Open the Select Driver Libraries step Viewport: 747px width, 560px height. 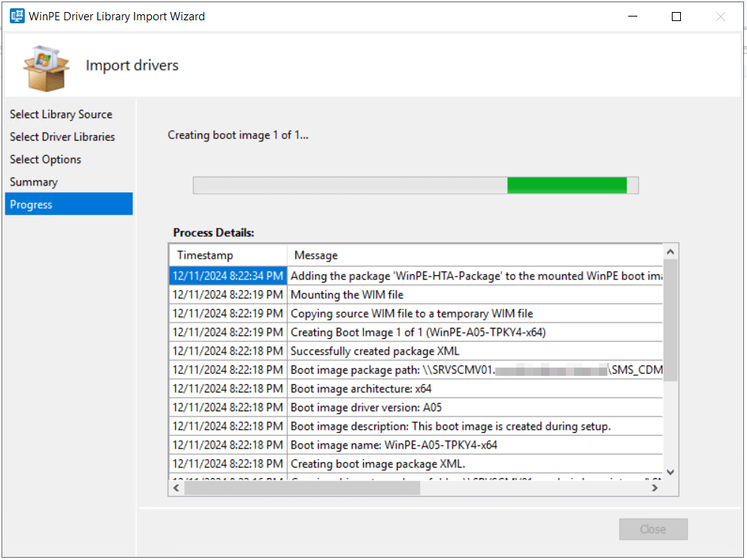pyautogui.click(x=62, y=137)
